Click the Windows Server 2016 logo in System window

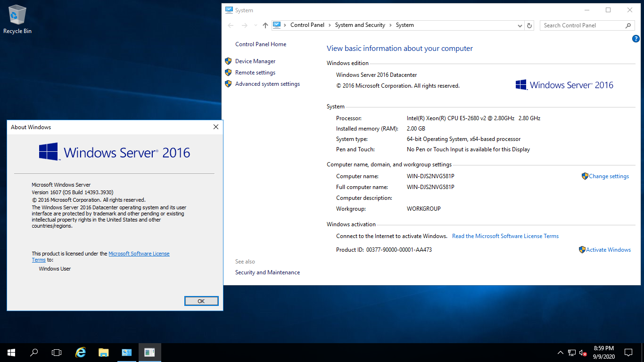pos(564,85)
